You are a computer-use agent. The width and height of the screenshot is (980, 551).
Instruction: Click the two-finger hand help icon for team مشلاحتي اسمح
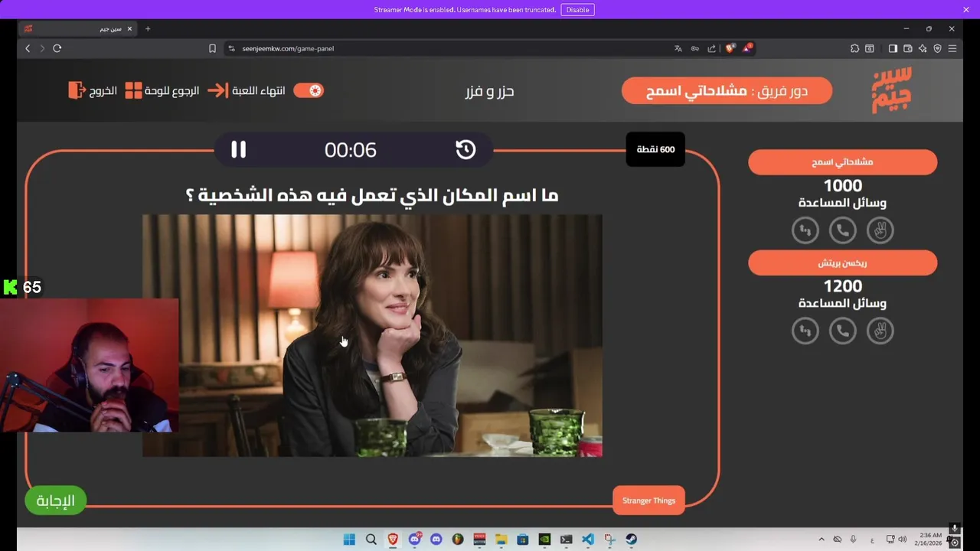click(x=880, y=230)
